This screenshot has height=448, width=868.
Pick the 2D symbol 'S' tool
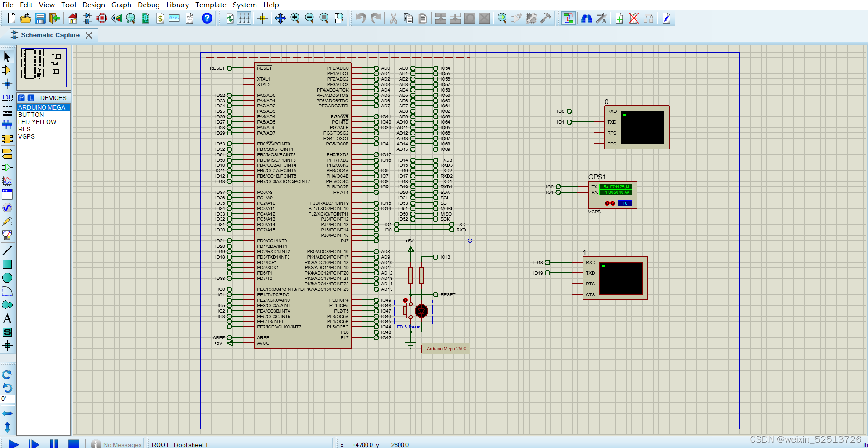[7, 332]
